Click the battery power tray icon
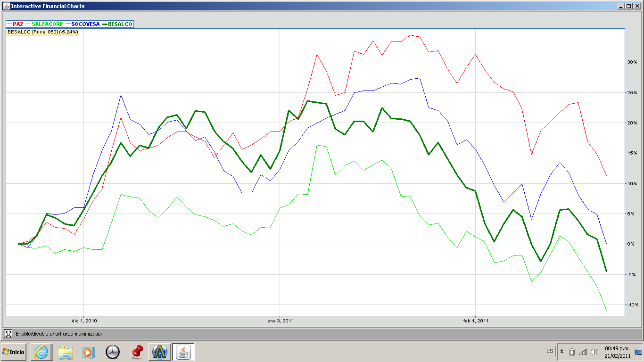The width and height of the screenshot is (644, 362). (x=572, y=352)
